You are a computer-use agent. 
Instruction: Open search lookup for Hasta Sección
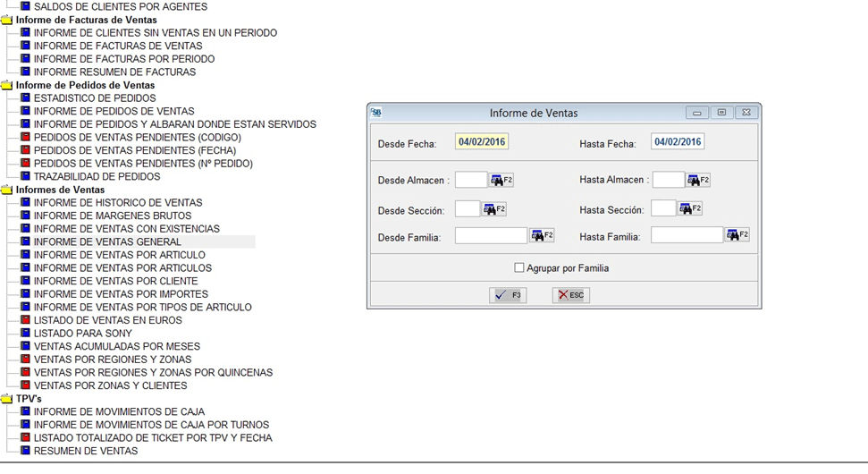(689, 209)
